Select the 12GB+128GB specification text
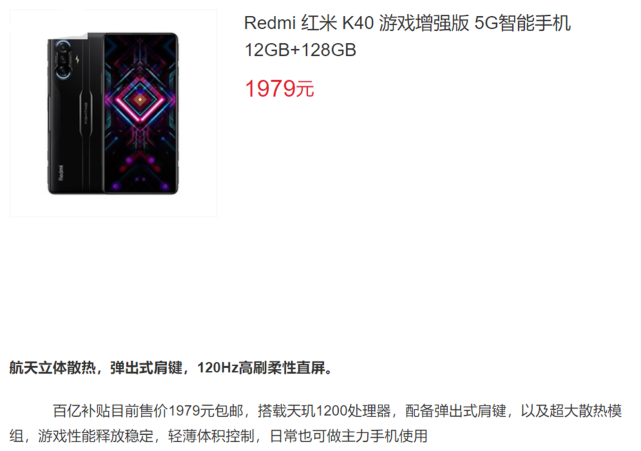Viewport: 641px width, 451px height. click(300, 50)
